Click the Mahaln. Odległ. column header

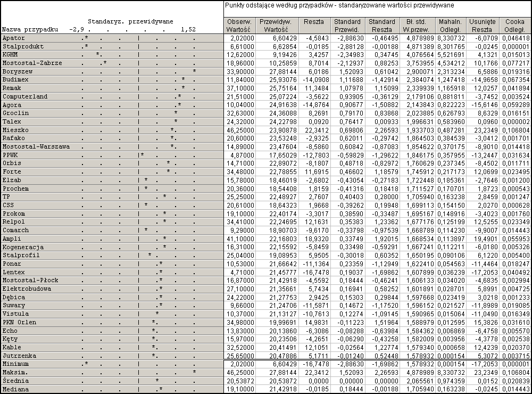tap(450, 26)
